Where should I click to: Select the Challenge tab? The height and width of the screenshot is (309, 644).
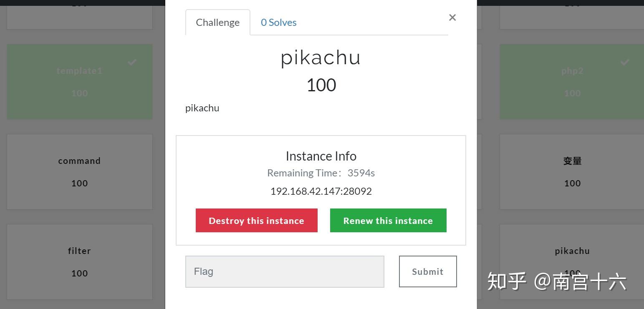click(217, 23)
